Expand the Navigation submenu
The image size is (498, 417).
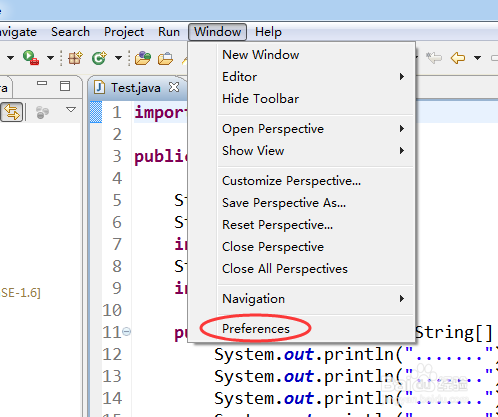tap(301, 299)
